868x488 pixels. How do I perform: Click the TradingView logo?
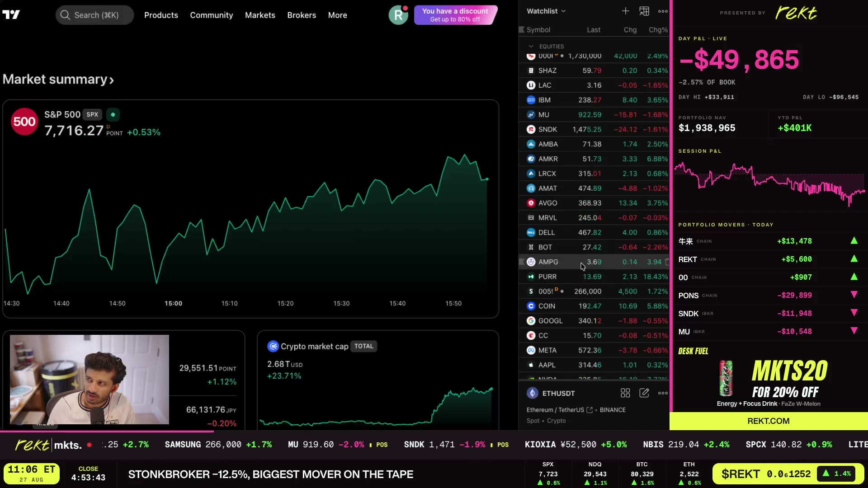(x=11, y=15)
